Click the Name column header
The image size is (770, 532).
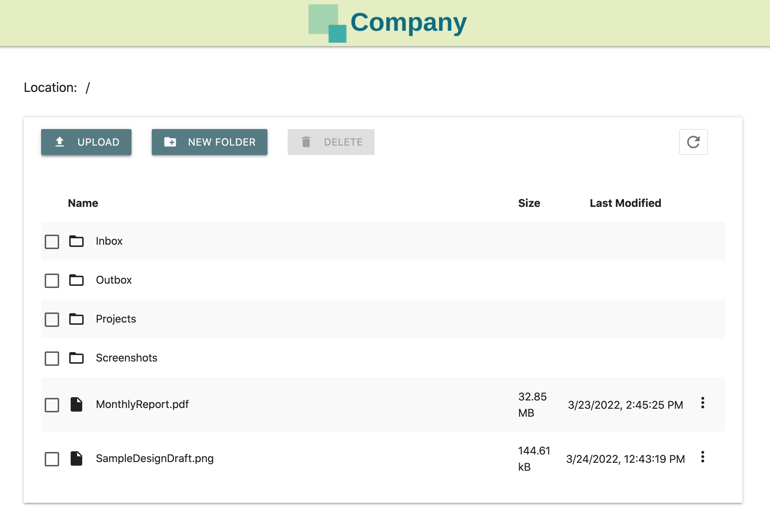[x=83, y=203]
